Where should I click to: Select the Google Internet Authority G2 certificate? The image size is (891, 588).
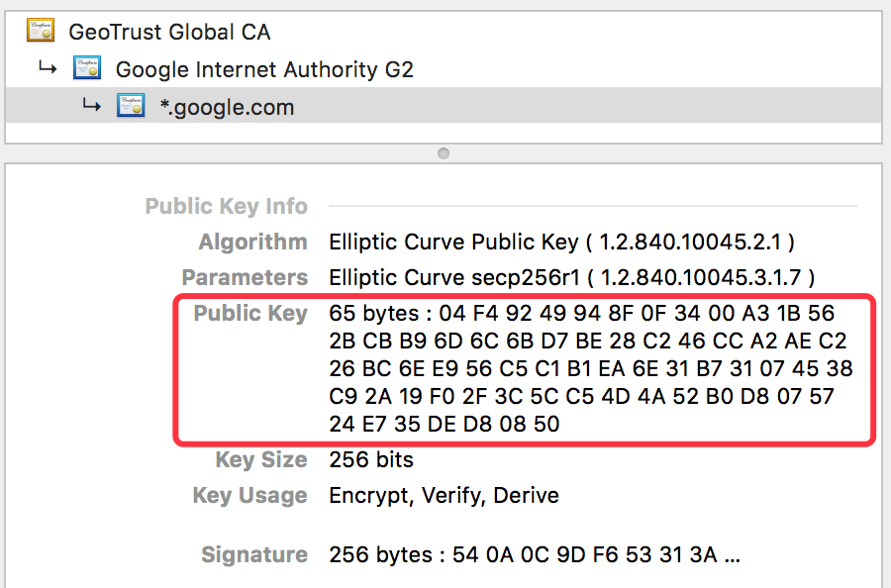pyautogui.click(x=264, y=69)
